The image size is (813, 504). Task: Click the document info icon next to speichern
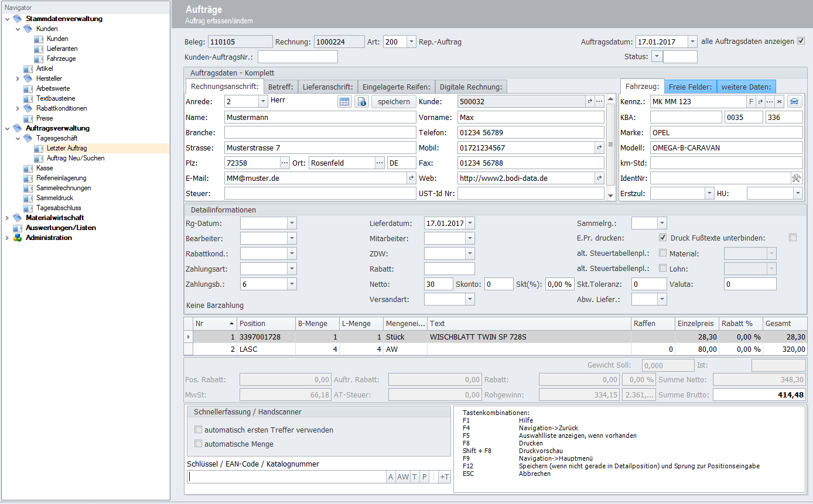(x=361, y=102)
